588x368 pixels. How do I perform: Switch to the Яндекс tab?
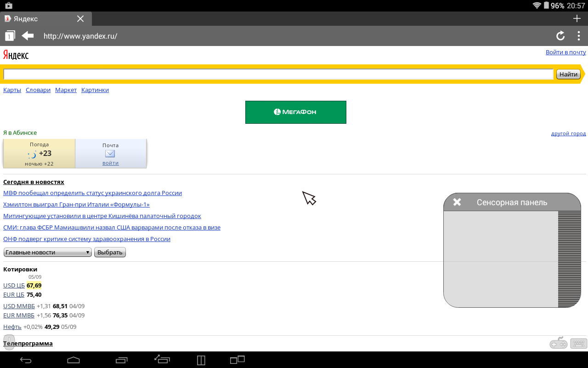37,19
